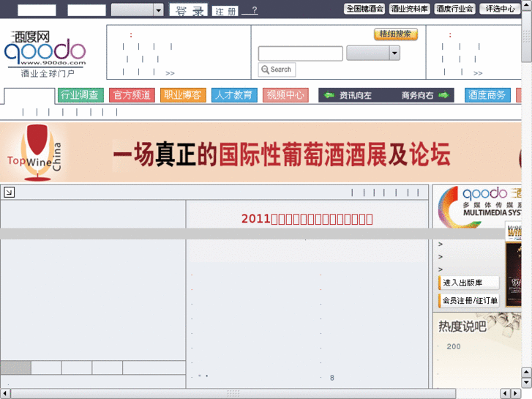Image resolution: width=532 pixels, height=399 pixels.
Task: Click the vertical scrollbar thumb
Action: [x=527, y=35]
